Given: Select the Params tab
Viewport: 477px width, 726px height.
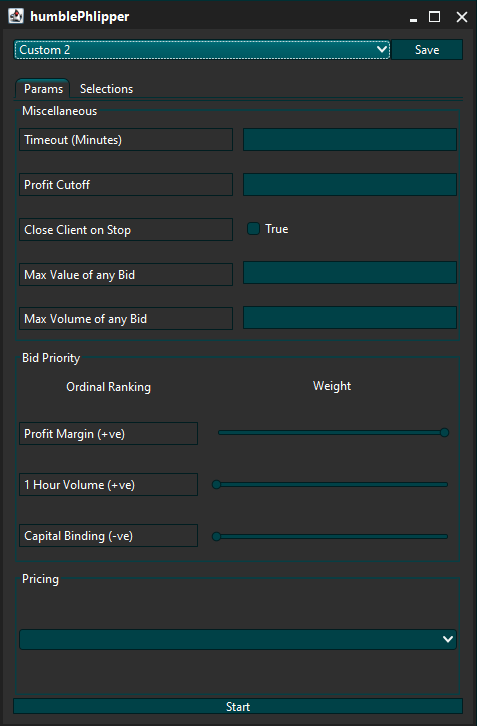Looking at the screenshot, I should click(x=43, y=89).
